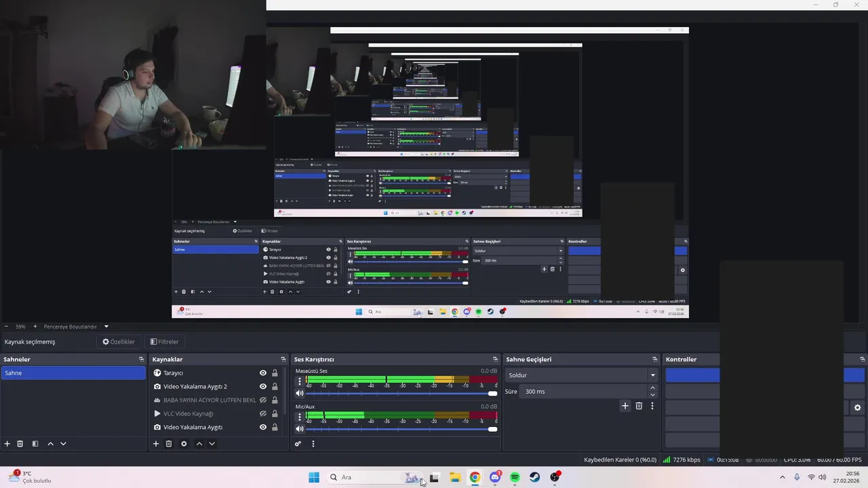The height and width of the screenshot is (488, 868).
Task: Toggle lock on Tarayıcı source
Action: [275, 373]
